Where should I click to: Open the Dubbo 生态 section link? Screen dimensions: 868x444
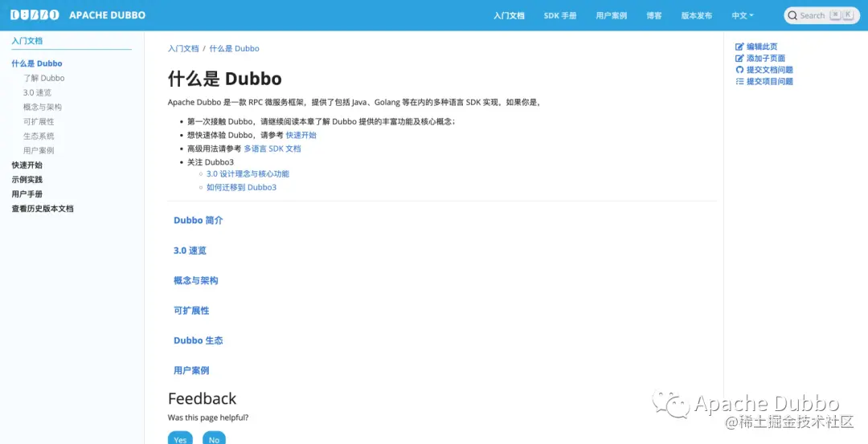pyautogui.click(x=199, y=340)
